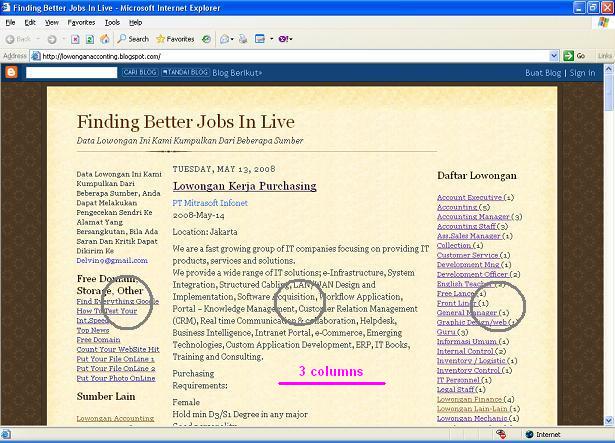Open the PT Mitrasoft Infonet link
Viewport: 615px width, 443px height.
pos(210,203)
